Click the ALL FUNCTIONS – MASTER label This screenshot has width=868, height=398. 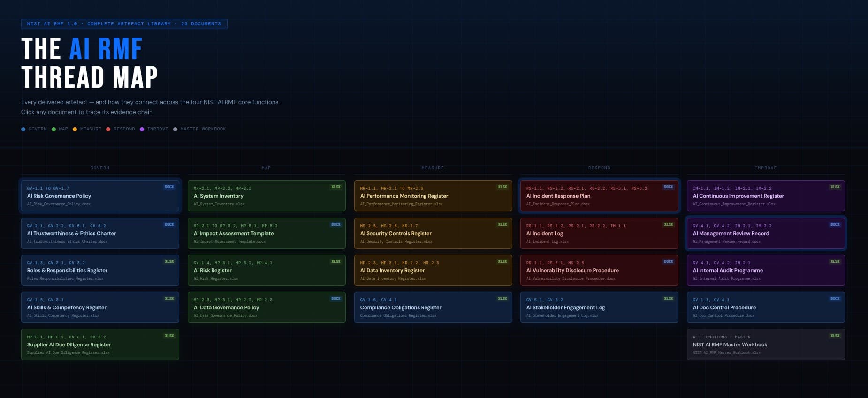point(722,337)
